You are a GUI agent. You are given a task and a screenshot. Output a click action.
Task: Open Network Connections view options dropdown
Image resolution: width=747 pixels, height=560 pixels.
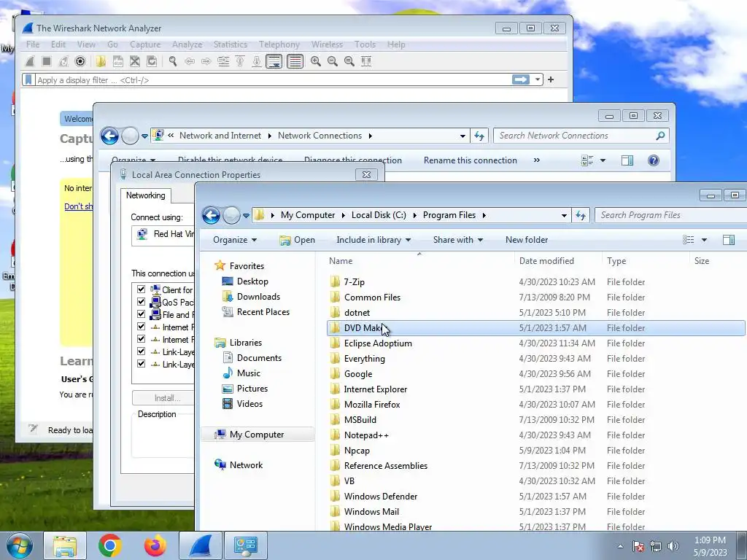[x=603, y=160]
